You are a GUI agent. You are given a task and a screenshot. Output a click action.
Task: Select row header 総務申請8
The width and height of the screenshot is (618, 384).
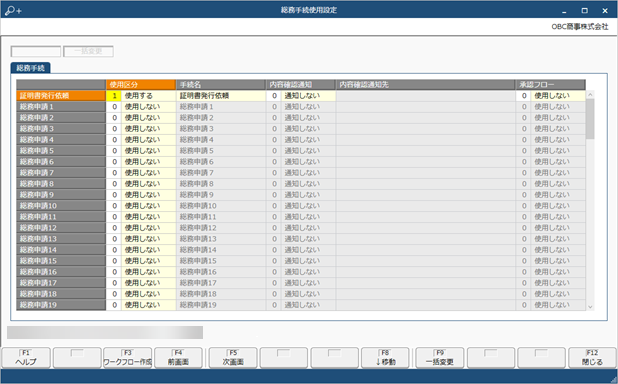[61, 184]
